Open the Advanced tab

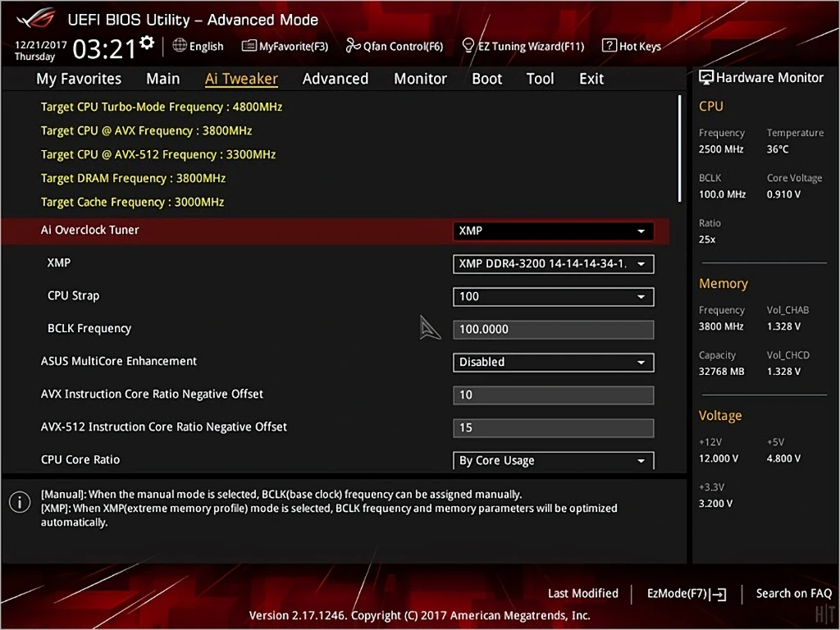coord(336,79)
